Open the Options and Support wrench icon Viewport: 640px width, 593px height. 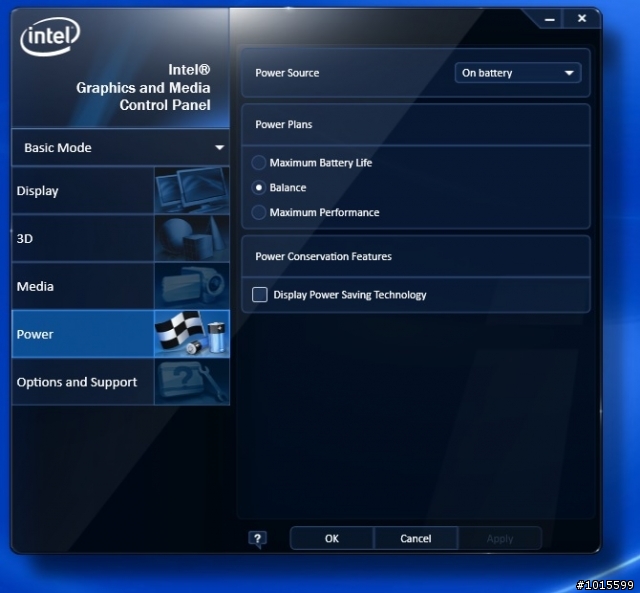point(192,382)
